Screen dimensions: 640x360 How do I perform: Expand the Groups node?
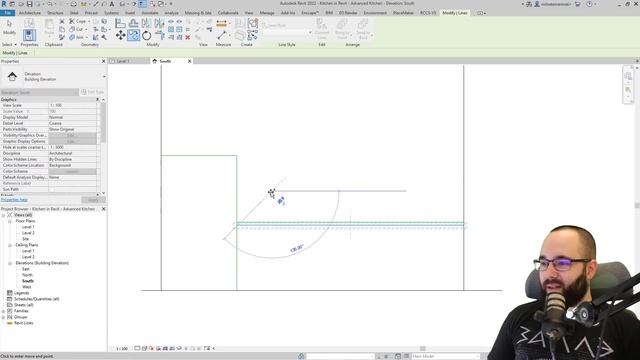pyautogui.click(x=4, y=317)
